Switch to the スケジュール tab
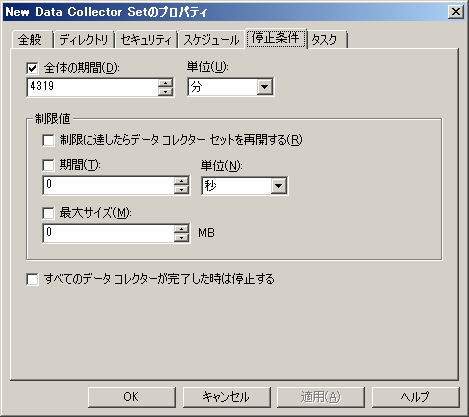The image size is (469, 417). pos(211,40)
